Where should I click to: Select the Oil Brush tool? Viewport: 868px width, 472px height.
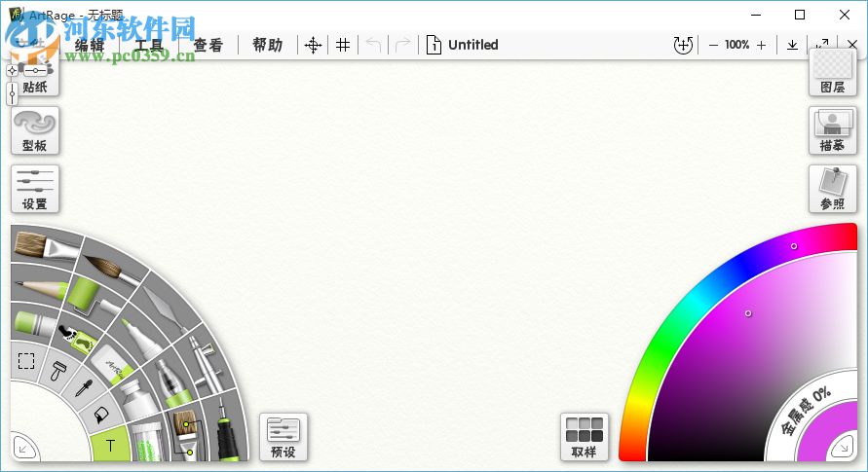[x=46, y=247]
